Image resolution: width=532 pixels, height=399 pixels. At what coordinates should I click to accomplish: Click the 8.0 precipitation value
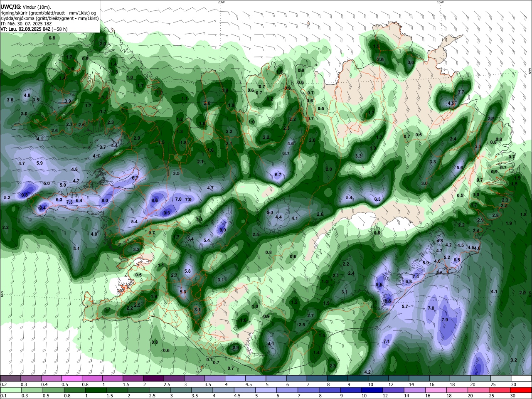[x=105, y=200]
